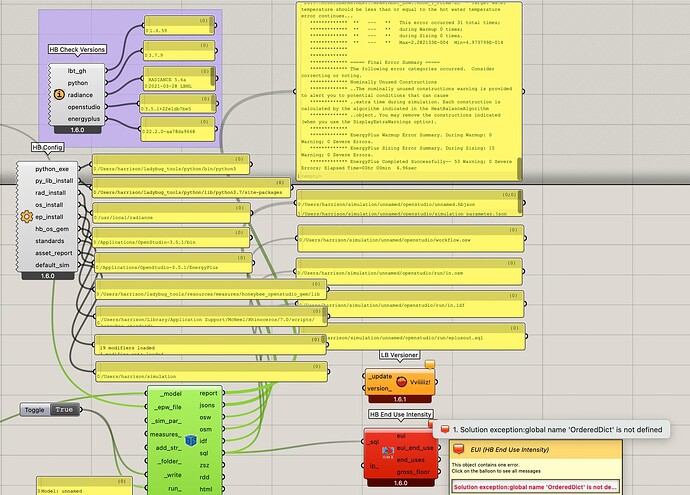Select the _folder_ input parameter
This screenshot has width=690, height=495.
pos(169,461)
